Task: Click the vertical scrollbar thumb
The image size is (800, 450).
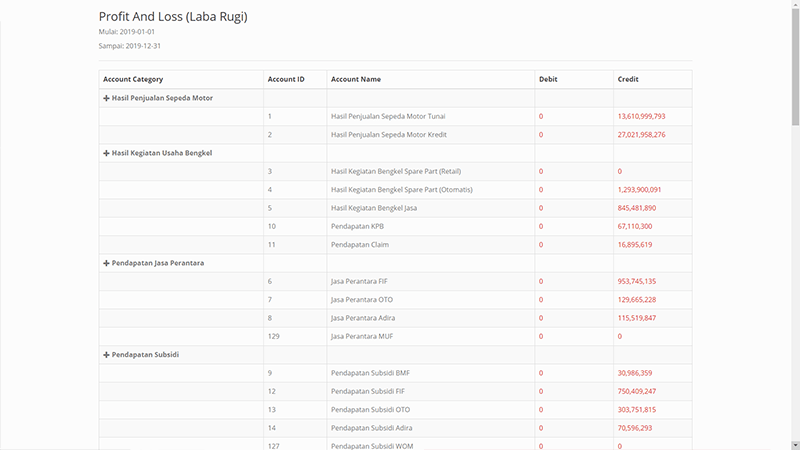Action: tap(795, 66)
